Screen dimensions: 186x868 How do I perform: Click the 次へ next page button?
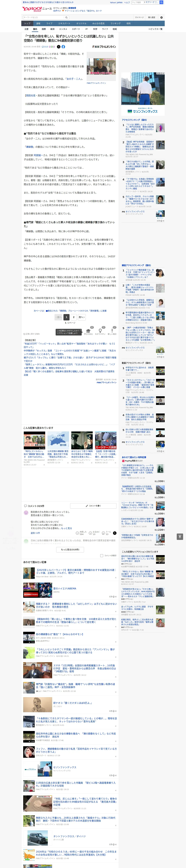tap(82, 317)
